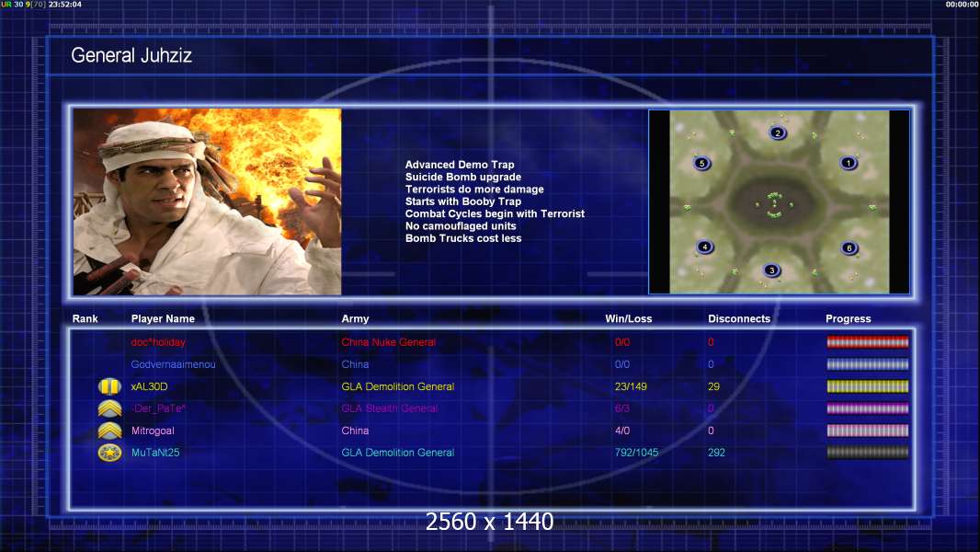Viewport: 980px width, 552px height.
Task: Click No camouflaged units line
Action: [461, 225]
